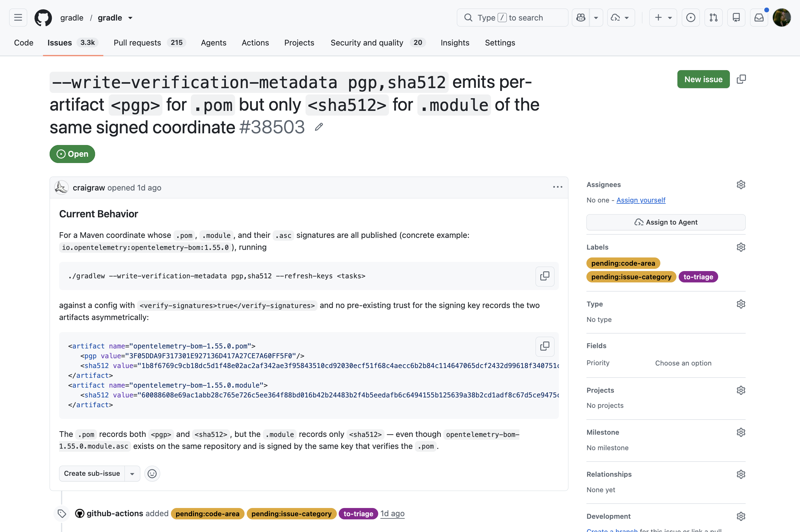Copy the issue link icon beside New issue

tap(741, 79)
